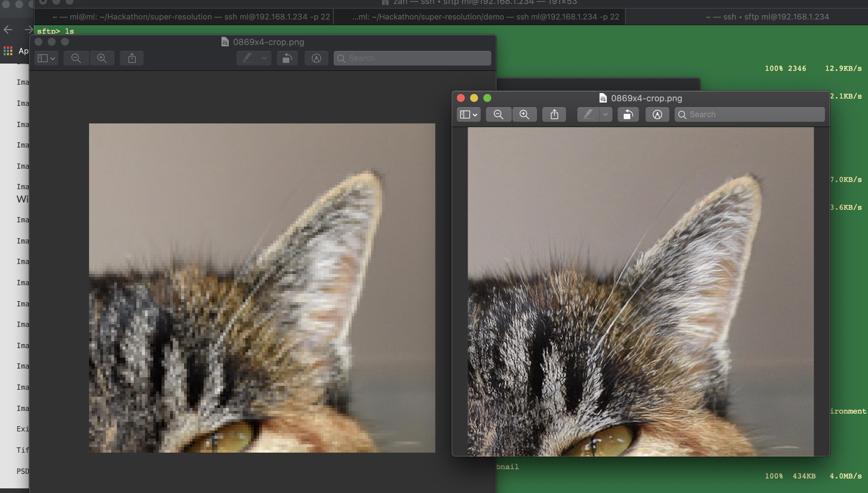
Task: Click browser back arrow button
Action: pos(8,30)
